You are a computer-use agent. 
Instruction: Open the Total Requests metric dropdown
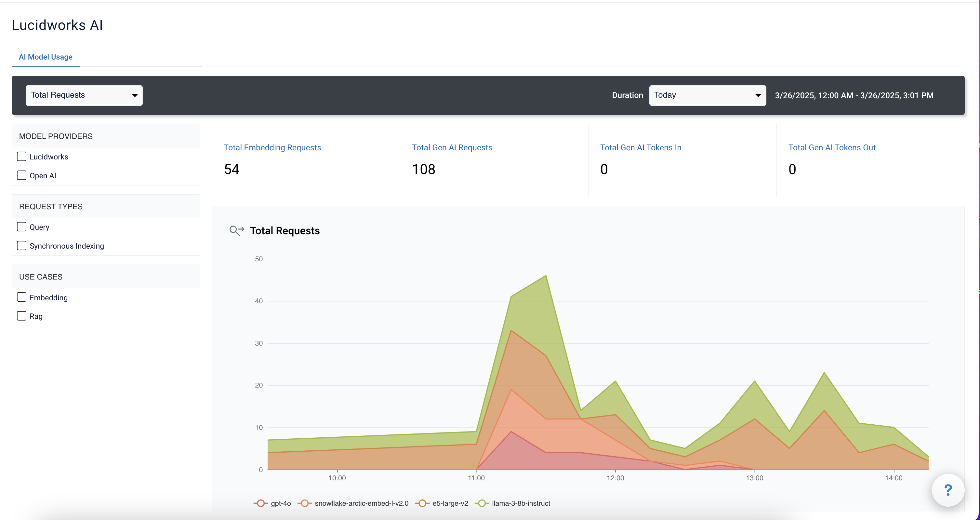(x=84, y=95)
